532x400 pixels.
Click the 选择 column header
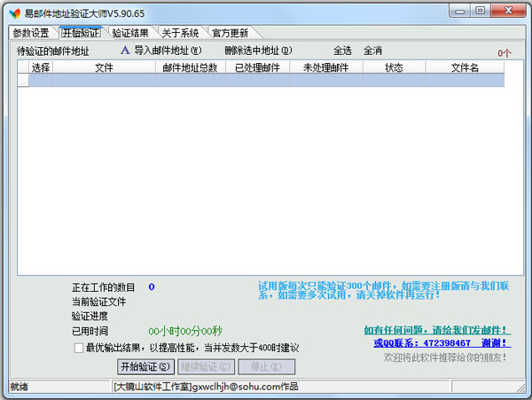41,67
